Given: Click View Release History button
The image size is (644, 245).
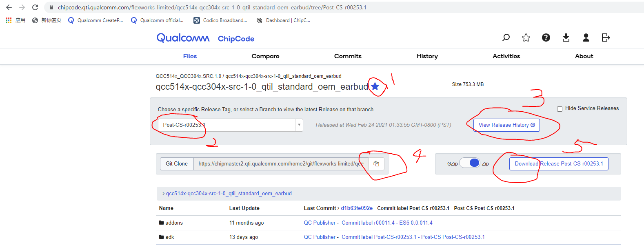Looking at the screenshot, I should point(506,125).
